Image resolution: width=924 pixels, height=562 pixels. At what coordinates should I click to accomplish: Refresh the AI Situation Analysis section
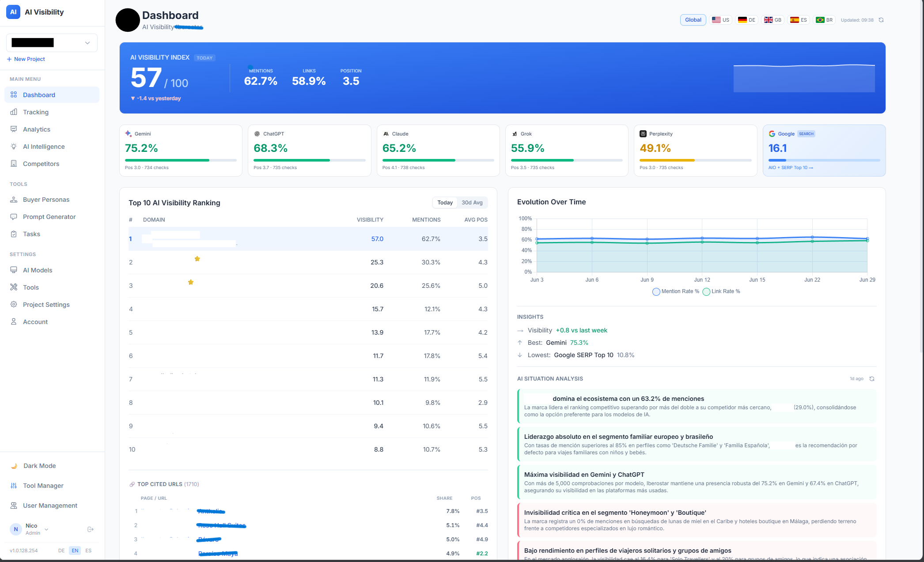point(872,379)
